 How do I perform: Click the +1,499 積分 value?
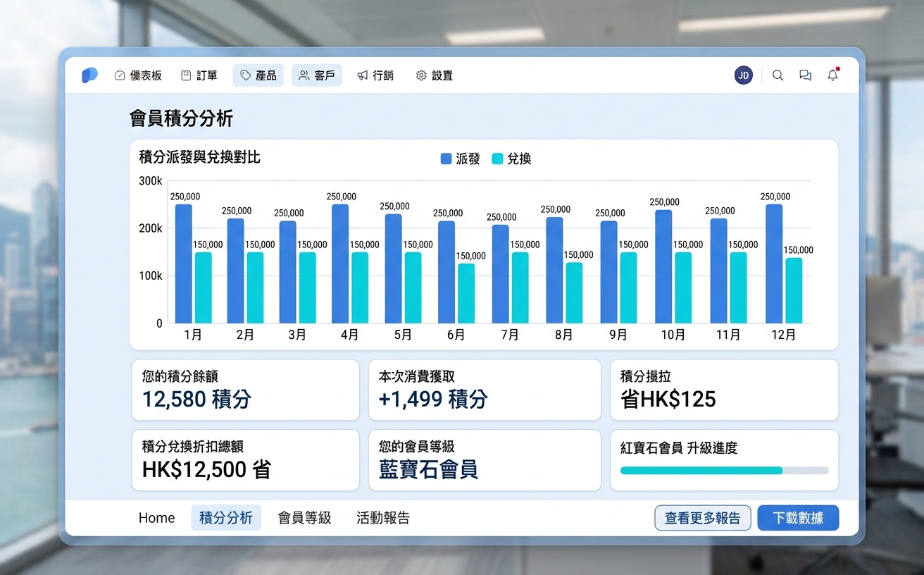point(433,400)
